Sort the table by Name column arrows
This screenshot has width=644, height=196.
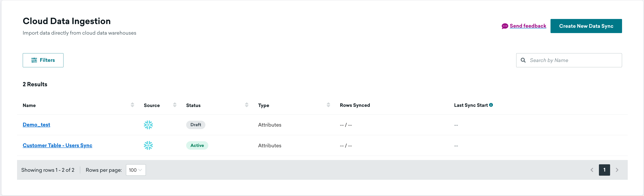(132, 105)
